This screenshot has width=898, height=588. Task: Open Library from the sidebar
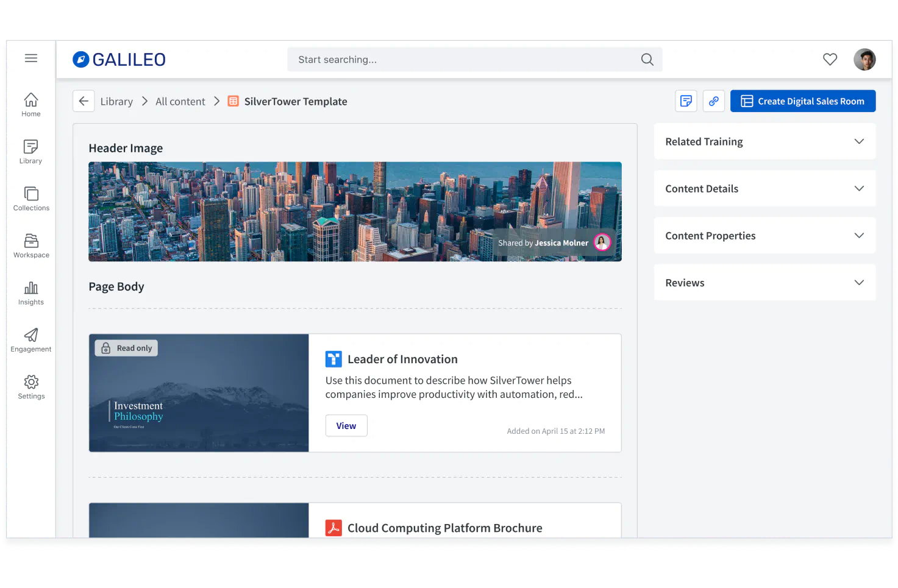pyautogui.click(x=31, y=152)
